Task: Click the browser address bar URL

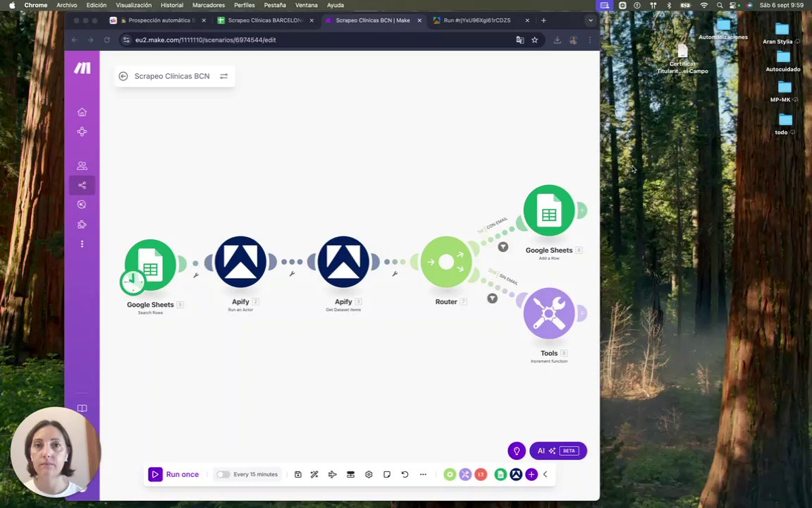Action: tap(206, 40)
